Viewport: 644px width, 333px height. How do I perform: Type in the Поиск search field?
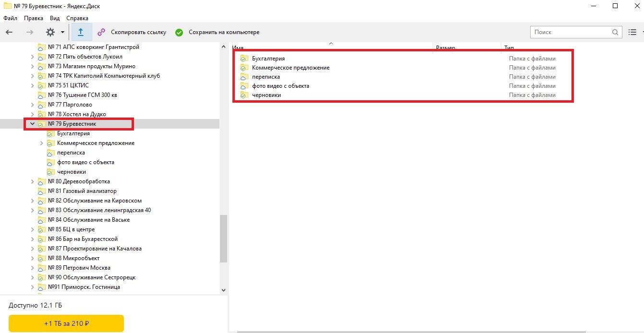(x=571, y=32)
